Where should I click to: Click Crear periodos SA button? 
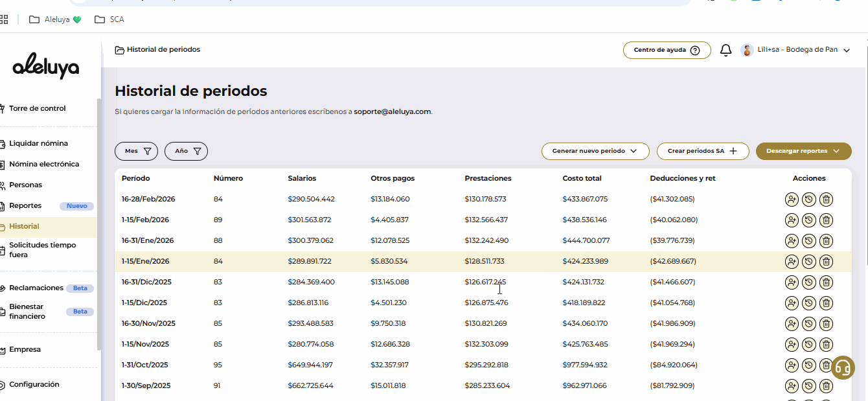point(702,151)
